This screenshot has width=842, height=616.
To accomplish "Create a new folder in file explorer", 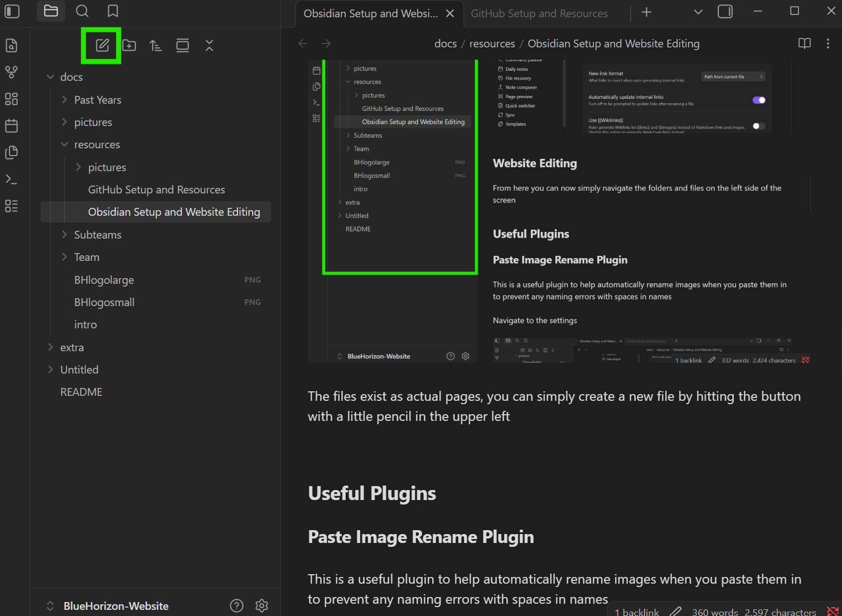I will pyautogui.click(x=129, y=45).
